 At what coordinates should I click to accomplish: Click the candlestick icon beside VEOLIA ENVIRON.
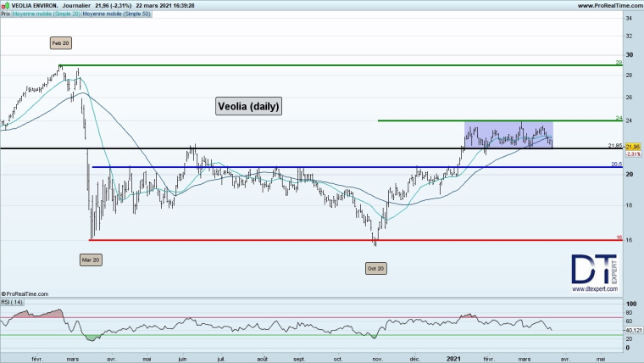point(5,5)
